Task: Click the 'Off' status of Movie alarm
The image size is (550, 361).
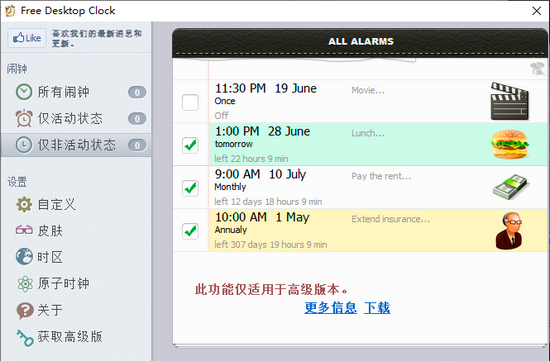Action: click(x=221, y=115)
